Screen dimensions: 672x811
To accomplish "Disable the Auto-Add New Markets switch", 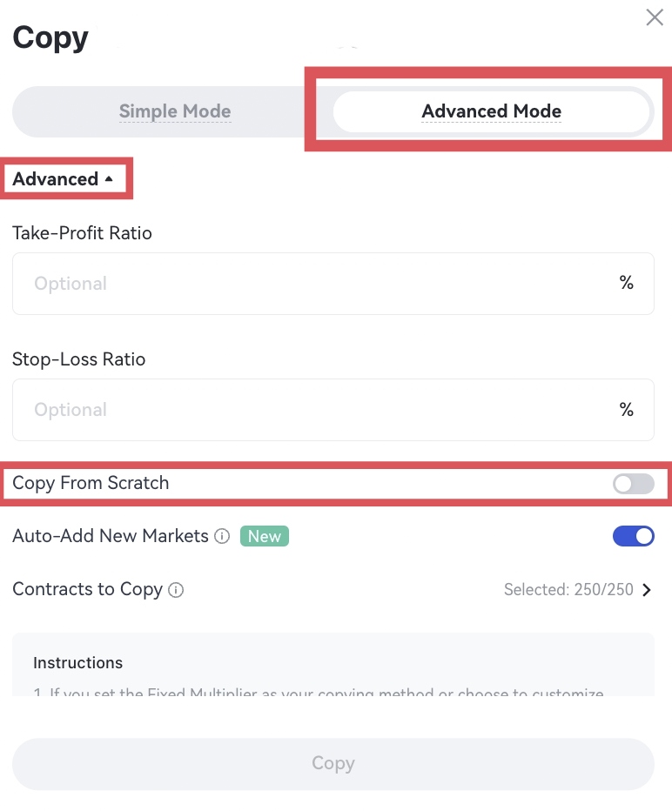I will [633, 536].
